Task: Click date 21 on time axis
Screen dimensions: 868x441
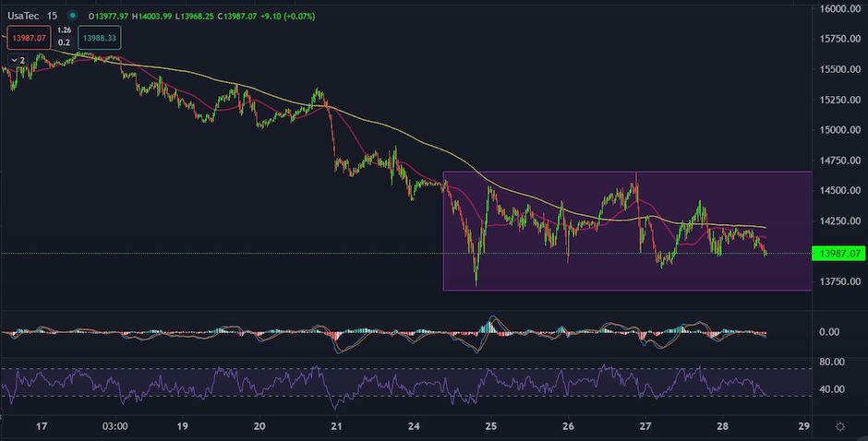Action: pyautogui.click(x=336, y=426)
